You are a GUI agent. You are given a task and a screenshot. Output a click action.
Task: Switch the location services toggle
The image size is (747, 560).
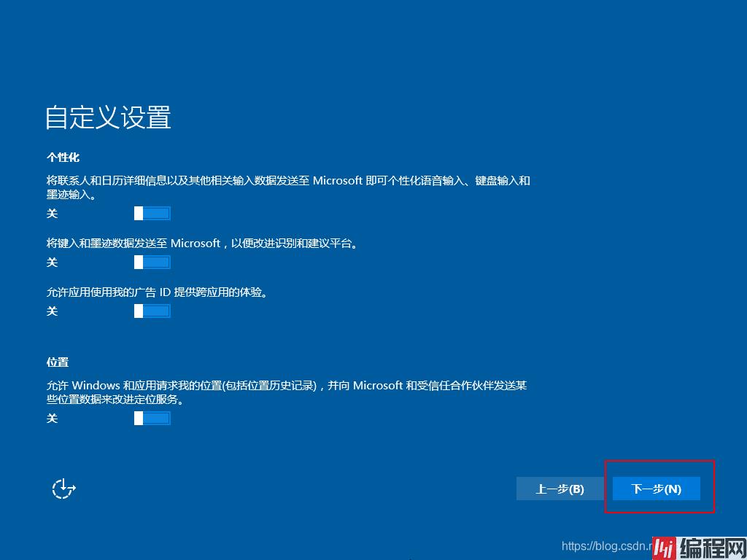(x=152, y=418)
